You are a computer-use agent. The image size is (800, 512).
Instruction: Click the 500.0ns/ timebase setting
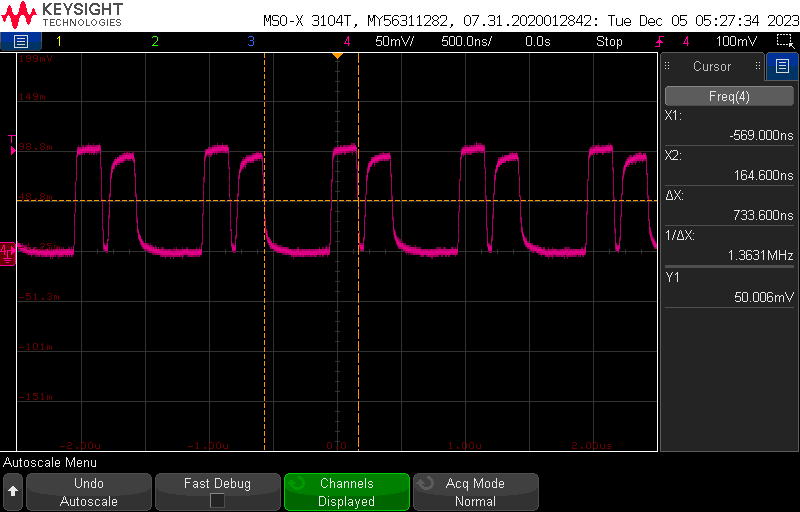point(464,41)
